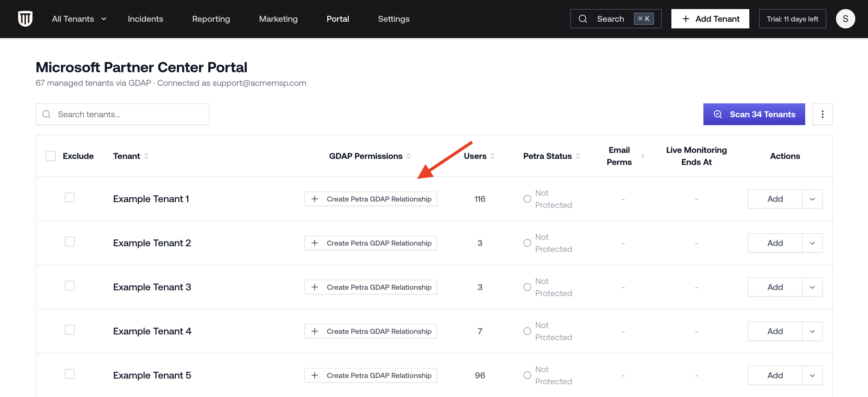Click the shield logo in the navbar

(x=25, y=18)
